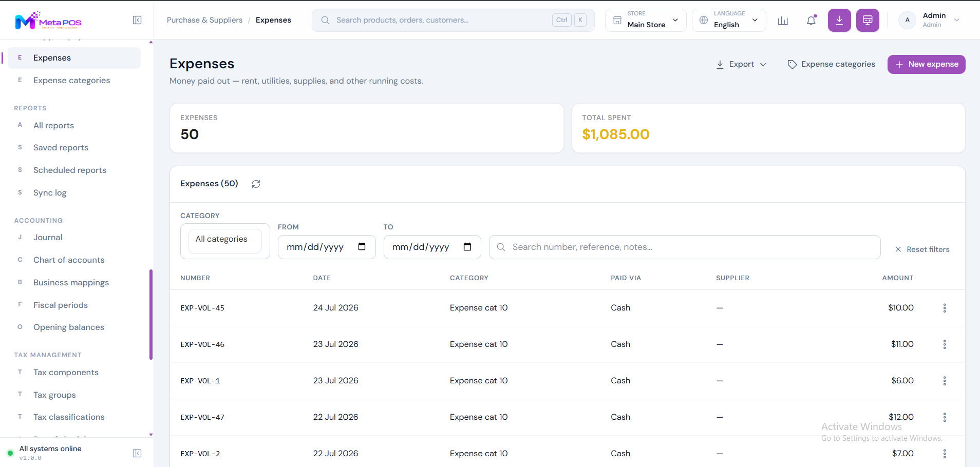Click the globe language icon
The image size is (980, 467).
click(x=704, y=20)
